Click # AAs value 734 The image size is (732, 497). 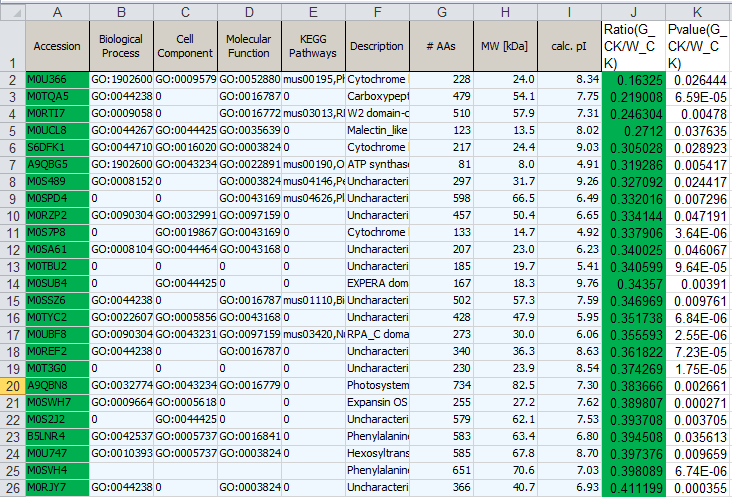442,385
